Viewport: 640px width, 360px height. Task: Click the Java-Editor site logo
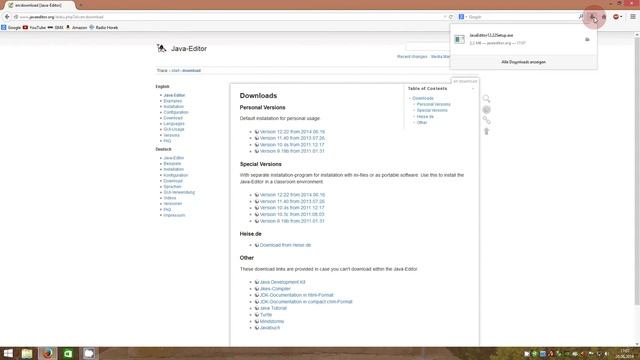161,48
